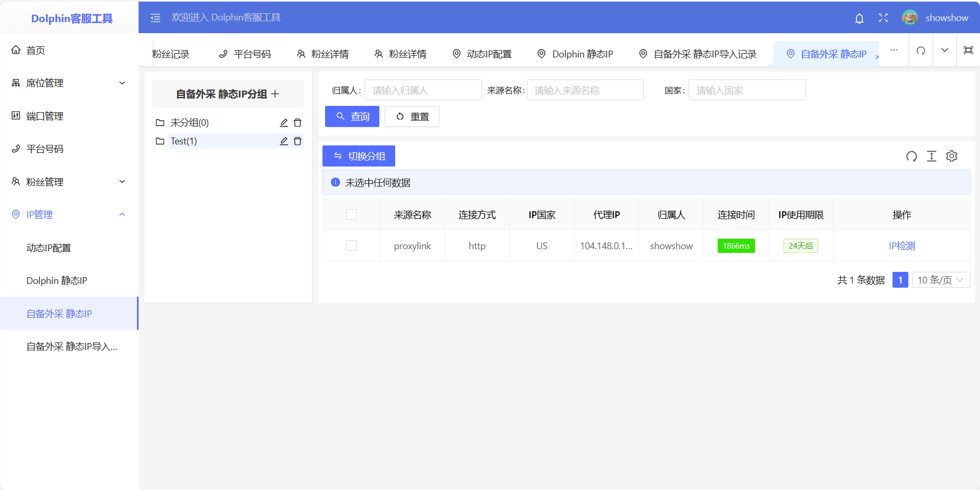Open the tab list dropdown chevron
The height and width of the screenshot is (490, 980).
(x=944, y=50)
